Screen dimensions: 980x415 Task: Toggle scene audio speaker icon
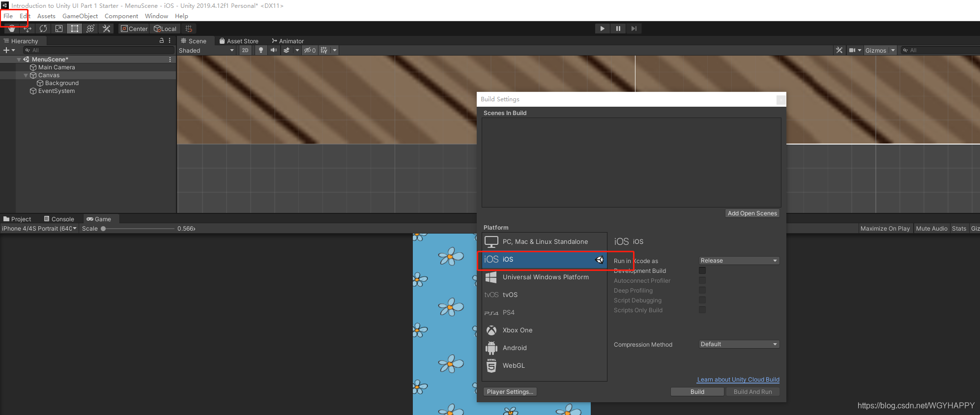click(274, 50)
